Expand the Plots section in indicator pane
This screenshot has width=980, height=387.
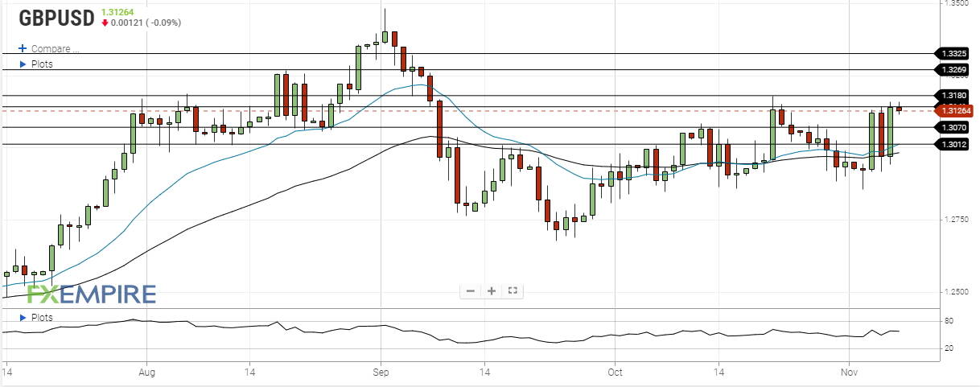(x=23, y=318)
